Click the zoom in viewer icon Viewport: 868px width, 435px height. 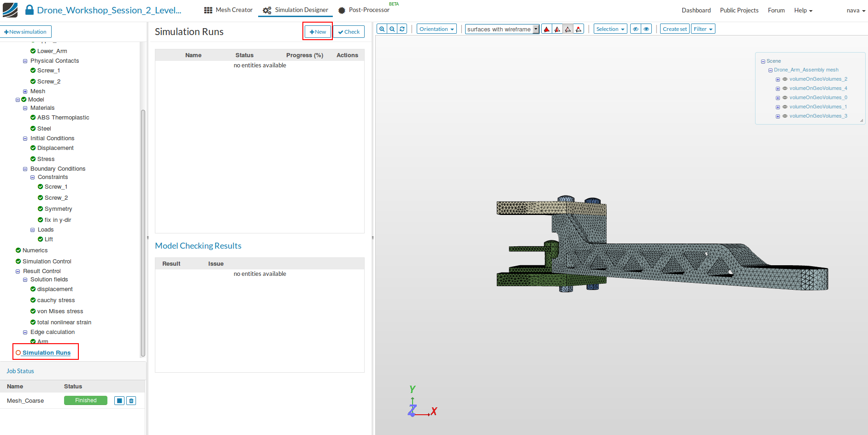(x=382, y=29)
